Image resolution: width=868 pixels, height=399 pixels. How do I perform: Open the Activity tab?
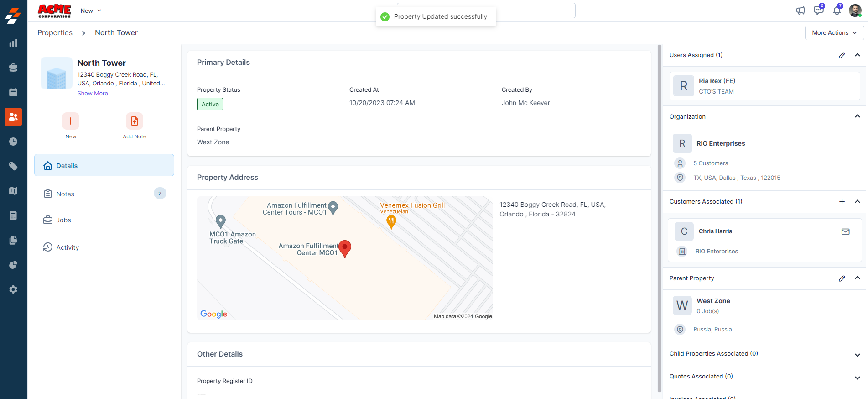(68, 247)
